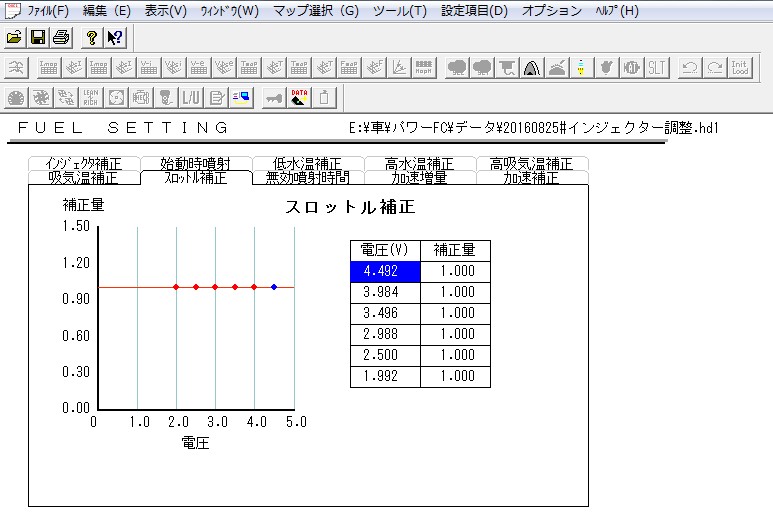Switch to the 始動時噴射 tab
The height and width of the screenshot is (532, 773).
(x=196, y=164)
